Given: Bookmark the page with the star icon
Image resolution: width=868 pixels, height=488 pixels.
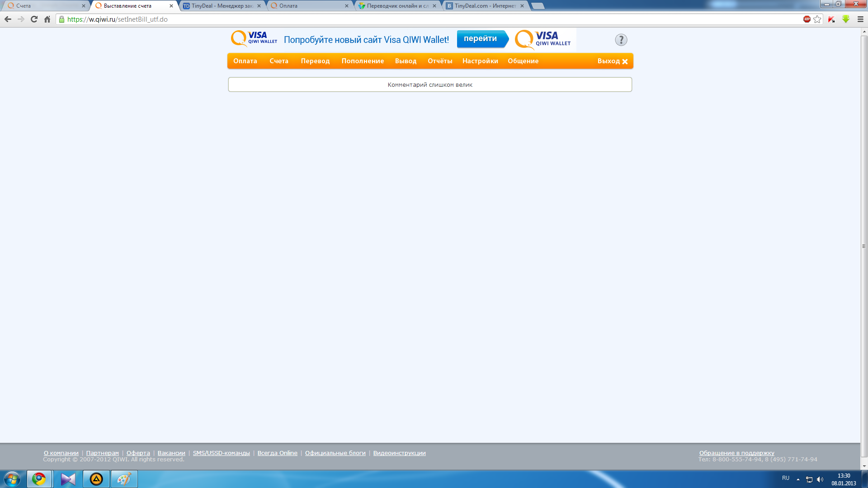Looking at the screenshot, I should [817, 19].
